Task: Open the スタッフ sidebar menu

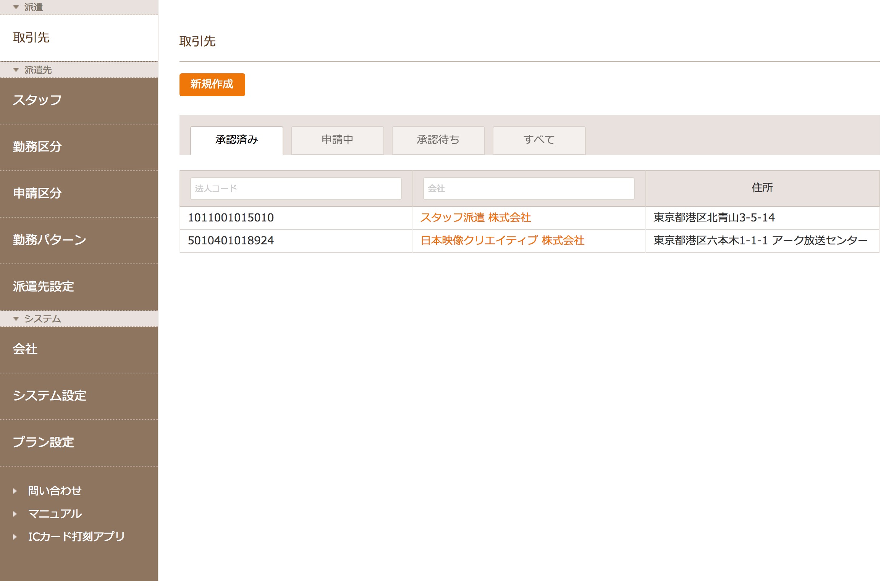Action: pyautogui.click(x=79, y=101)
